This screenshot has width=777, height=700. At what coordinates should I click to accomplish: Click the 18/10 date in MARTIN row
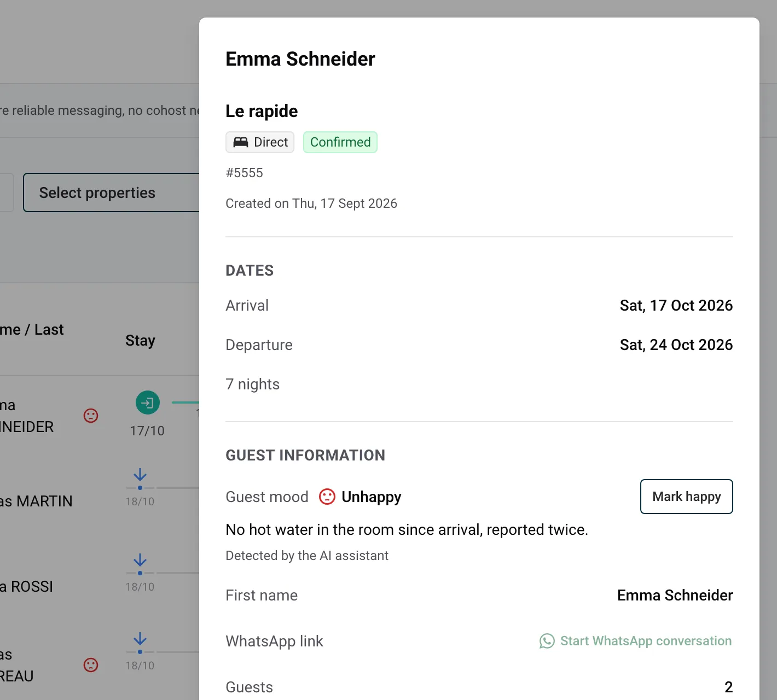coord(140,501)
